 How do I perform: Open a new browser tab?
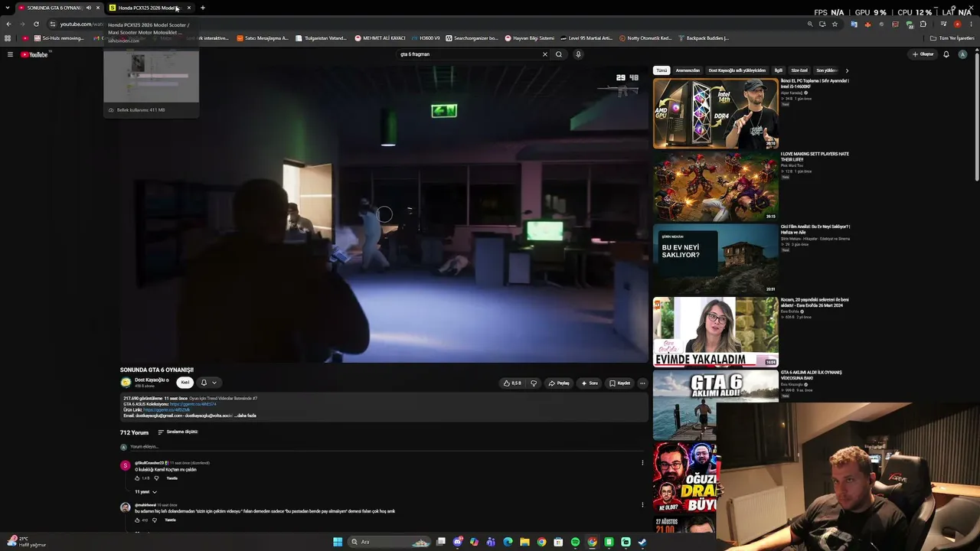tap(203, 8)
